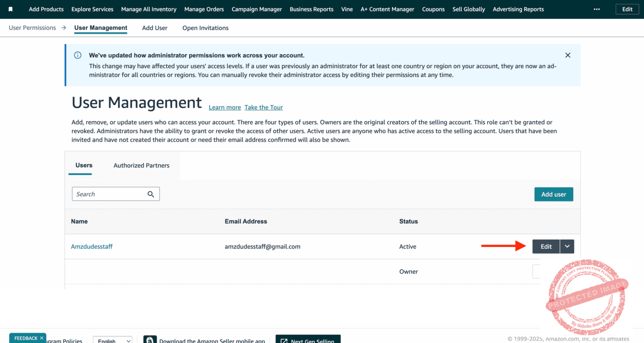Screen dimensions: 644x343
Task: Click the Owner status cell
Action: point(408,271)
